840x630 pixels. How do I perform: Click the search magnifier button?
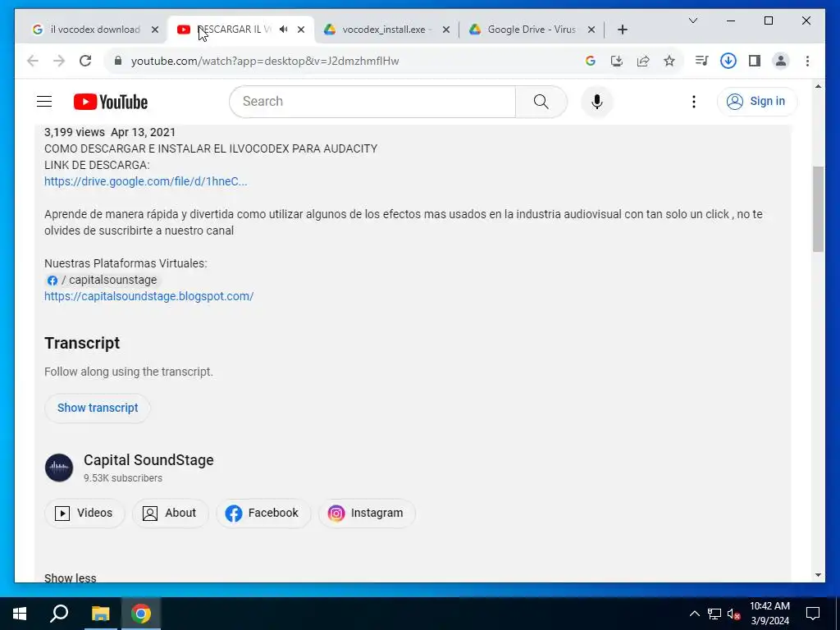click(541, 101)
